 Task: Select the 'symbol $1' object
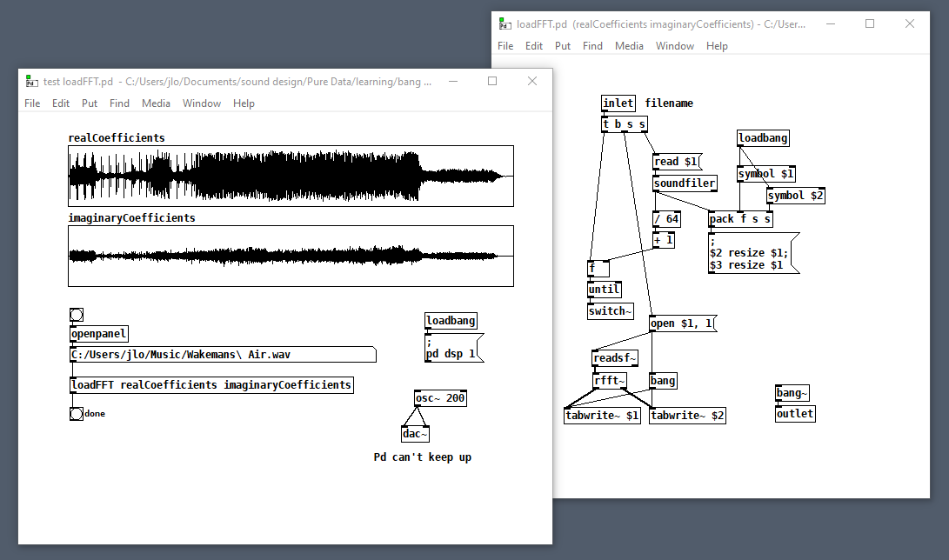coord(766,174)
